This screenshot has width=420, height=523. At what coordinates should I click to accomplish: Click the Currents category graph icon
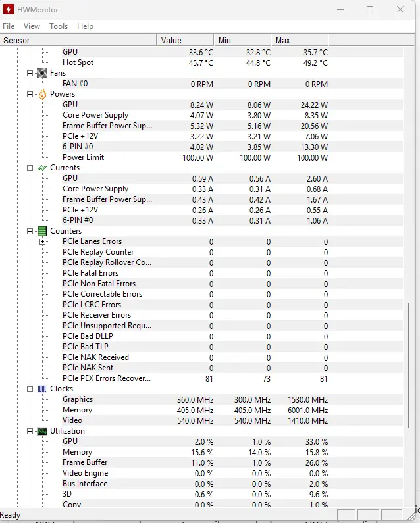tap(42, 168)
